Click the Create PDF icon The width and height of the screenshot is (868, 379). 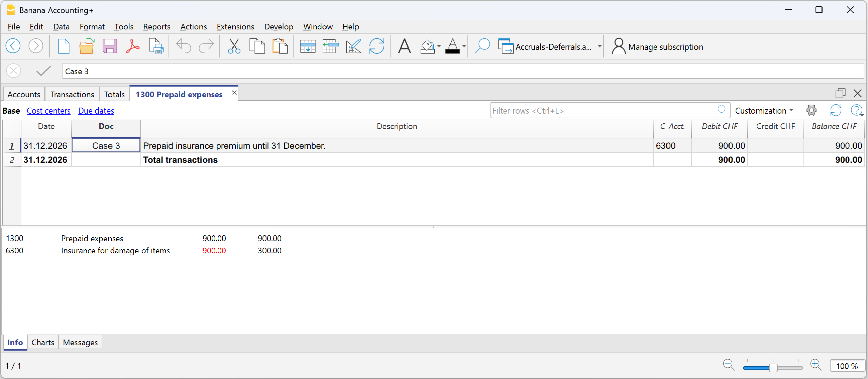(133, 46)
